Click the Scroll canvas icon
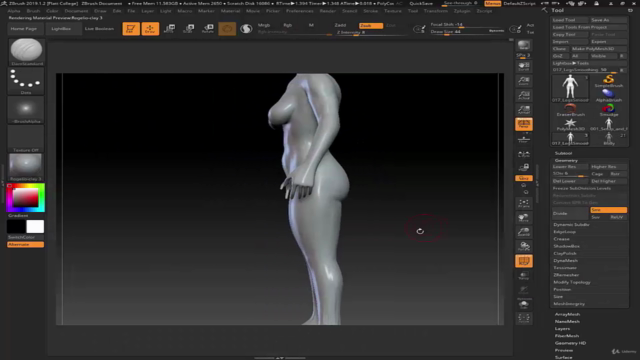 pos(524,67)
